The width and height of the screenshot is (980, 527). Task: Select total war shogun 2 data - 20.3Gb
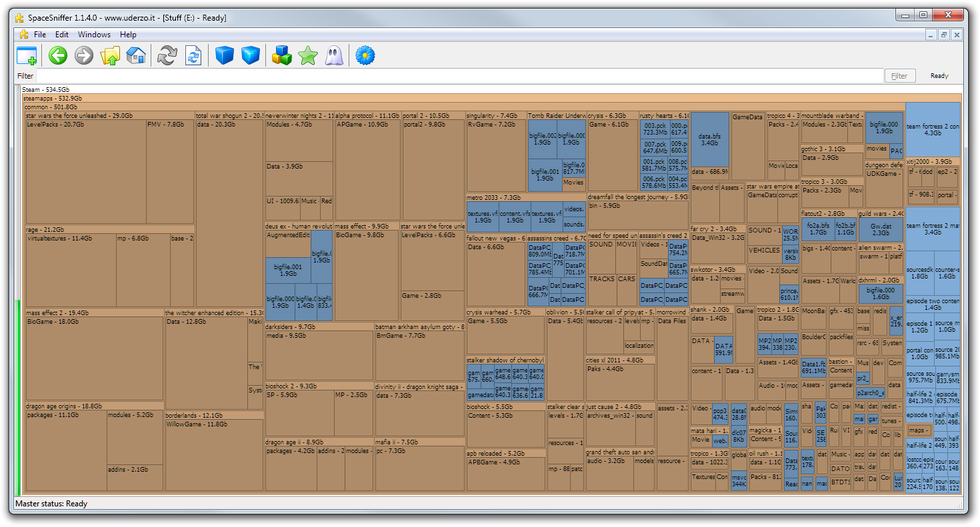click(x=229, y=213)
